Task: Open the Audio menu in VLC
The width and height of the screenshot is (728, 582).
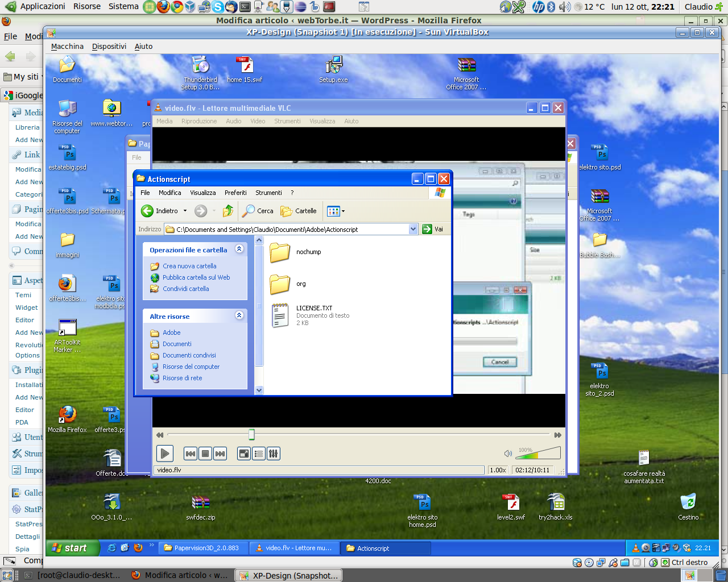Action: coord(234,121)
